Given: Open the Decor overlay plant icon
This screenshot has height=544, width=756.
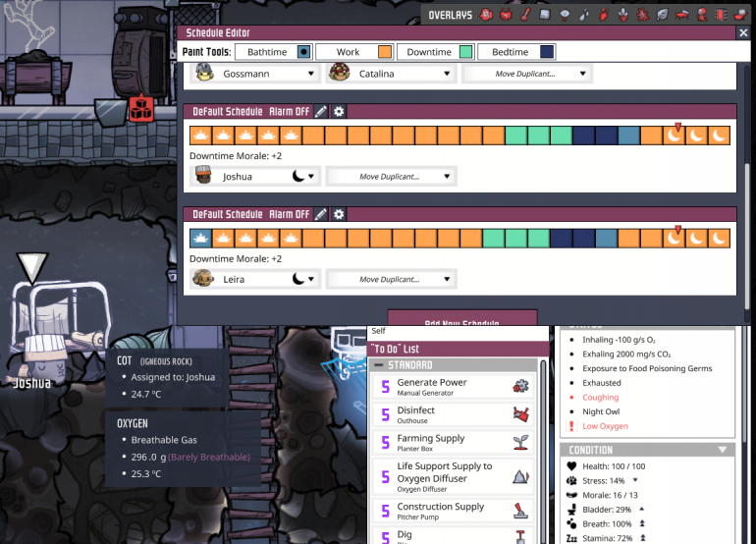Looking at the screenshot, I should click(x=623, y=15).
